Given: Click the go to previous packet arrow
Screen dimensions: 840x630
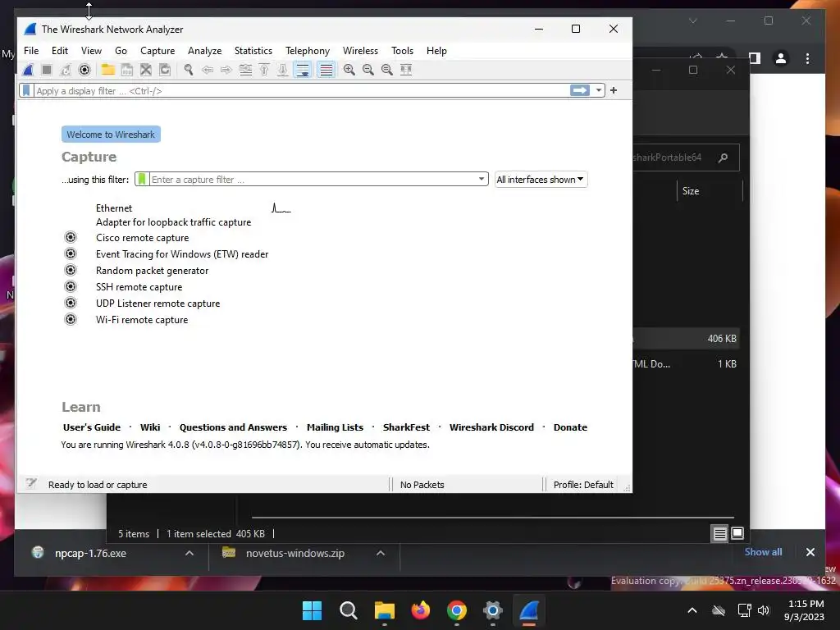Looking at the screenshot, I should (208, 70).
